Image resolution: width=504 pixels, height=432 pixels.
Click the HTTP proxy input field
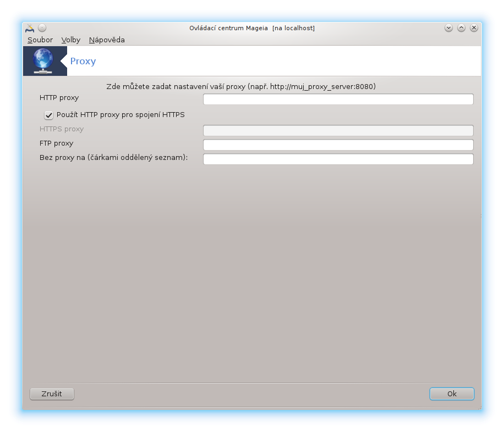338,99
